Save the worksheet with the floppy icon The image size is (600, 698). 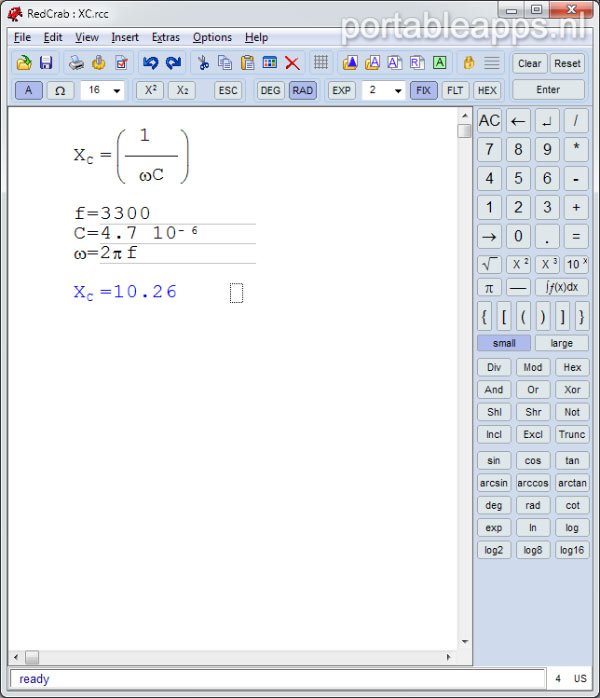click(46, 63)
